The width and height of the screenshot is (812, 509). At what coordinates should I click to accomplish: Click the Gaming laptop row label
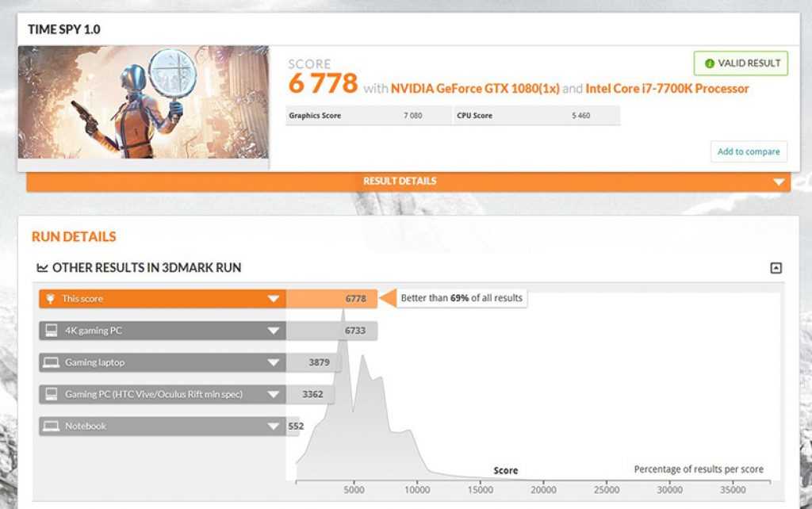[x=95, y=363]
